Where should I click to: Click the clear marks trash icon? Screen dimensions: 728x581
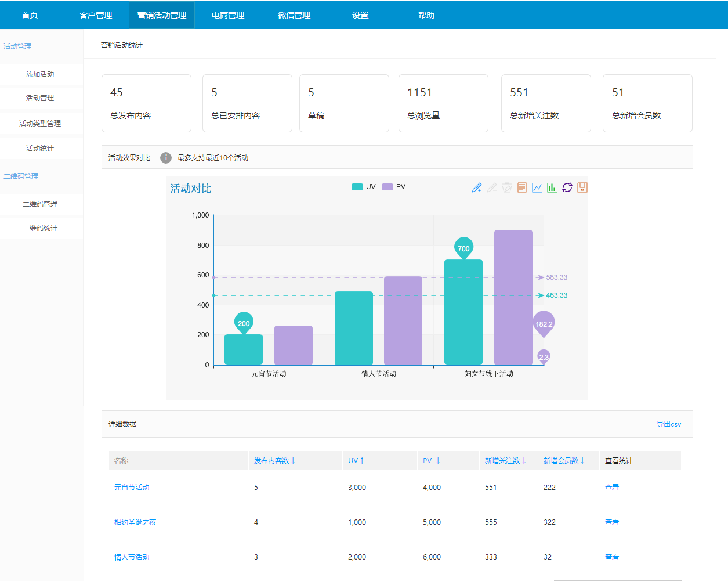click(x=507, y=187)
